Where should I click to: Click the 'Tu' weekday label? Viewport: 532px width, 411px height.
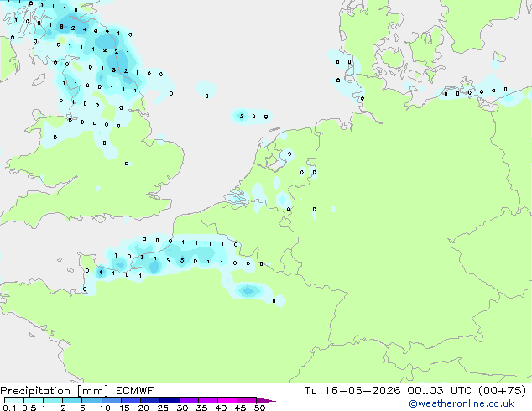pos(310,391)
